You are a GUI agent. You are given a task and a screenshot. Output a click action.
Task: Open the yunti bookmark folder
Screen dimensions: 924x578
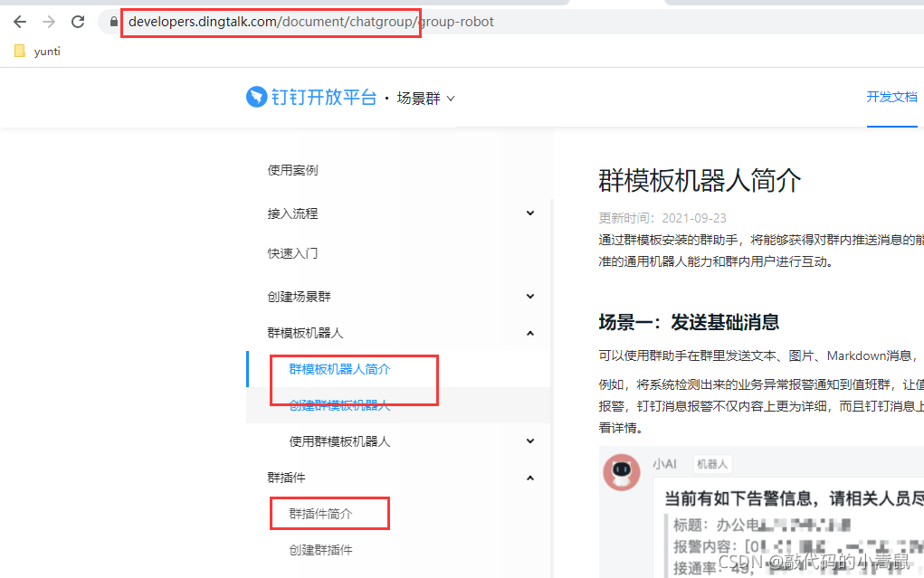[x=37, y=52]
